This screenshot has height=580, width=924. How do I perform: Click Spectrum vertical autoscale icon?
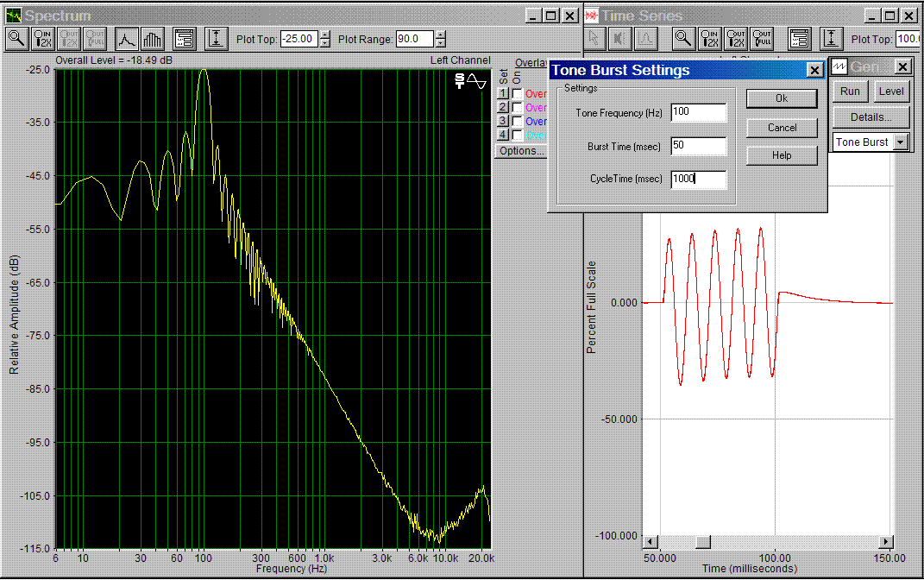point(217,39)
